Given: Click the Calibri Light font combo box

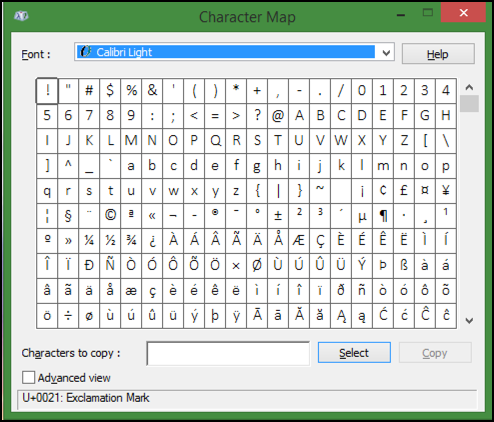Looking at the screenshot, I should 234,52.
